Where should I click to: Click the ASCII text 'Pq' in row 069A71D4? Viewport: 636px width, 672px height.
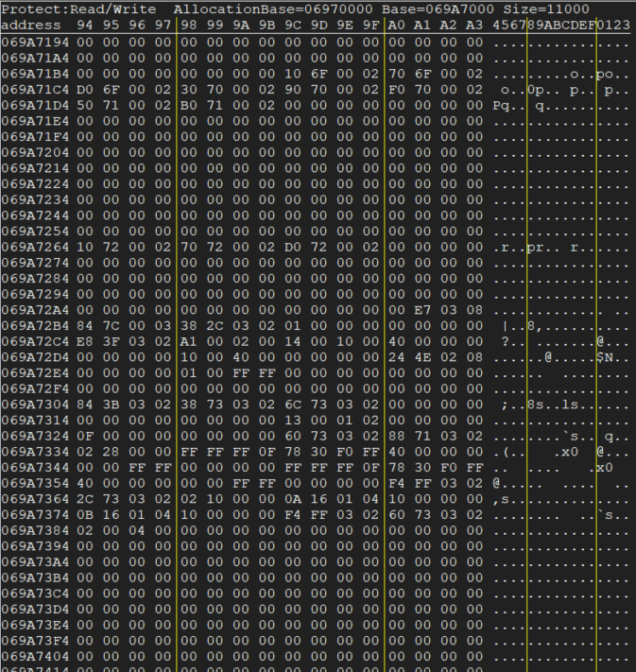coord(501,106)
